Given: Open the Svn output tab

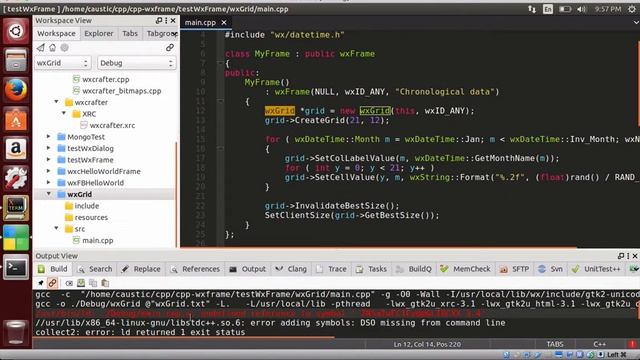Looking at the screenshot, I should pos(551,269).
